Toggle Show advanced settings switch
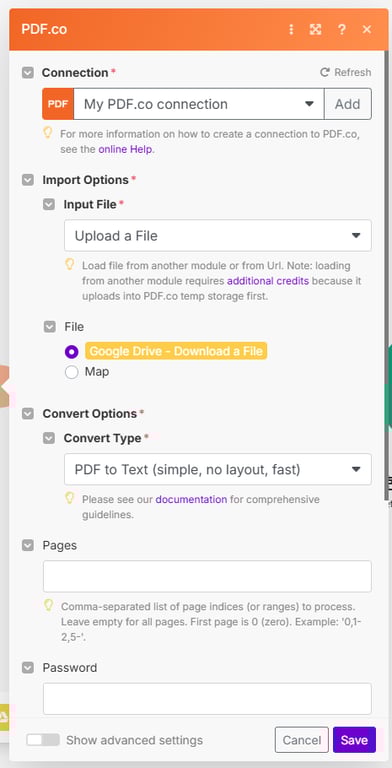 point(43,740)
